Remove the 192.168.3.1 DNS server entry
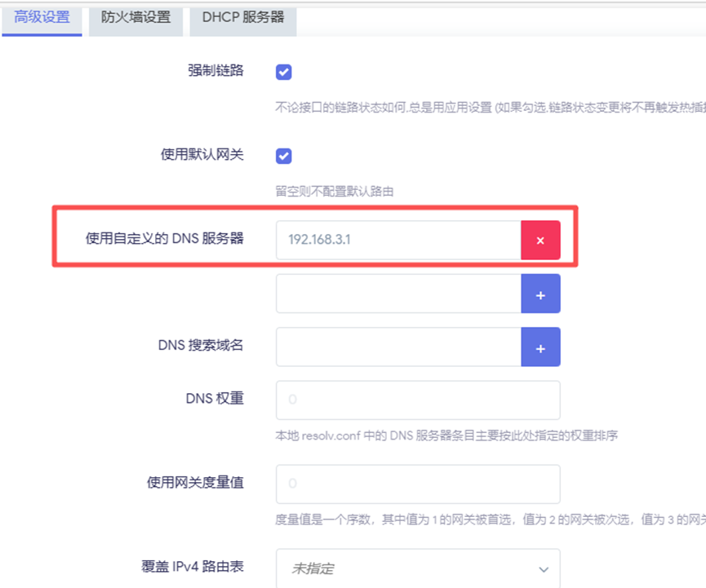706x588 pixels. [540, 241]
